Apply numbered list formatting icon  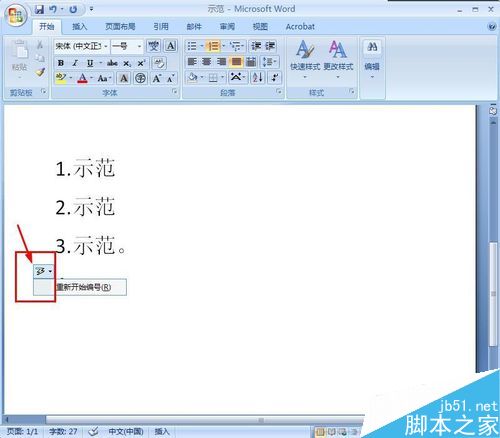pos(213,46)
